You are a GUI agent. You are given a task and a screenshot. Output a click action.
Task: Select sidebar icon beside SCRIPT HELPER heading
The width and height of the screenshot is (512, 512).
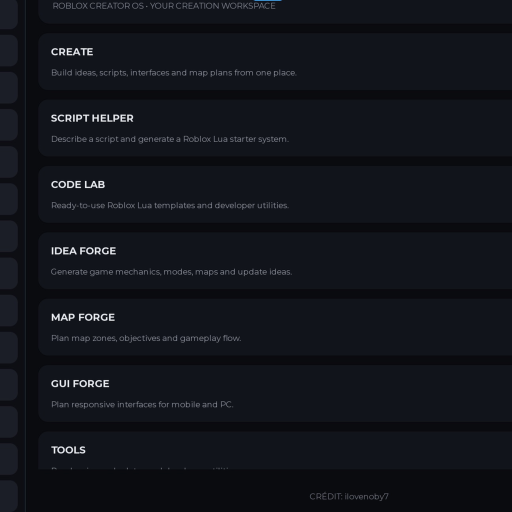[x=9, y=125]
